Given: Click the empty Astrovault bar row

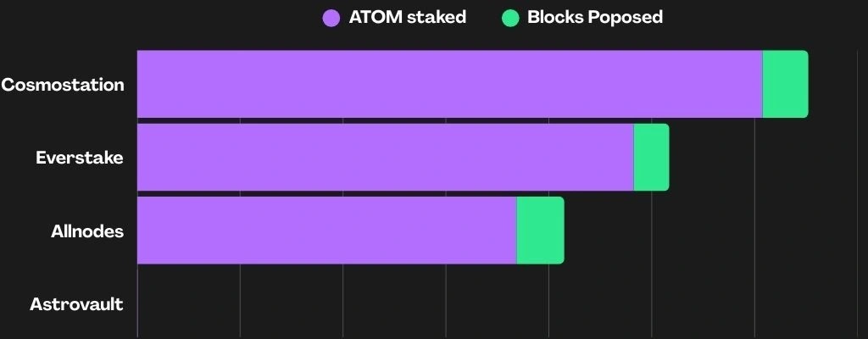Looking at the screenshot, I should click(x=424, y=303).
